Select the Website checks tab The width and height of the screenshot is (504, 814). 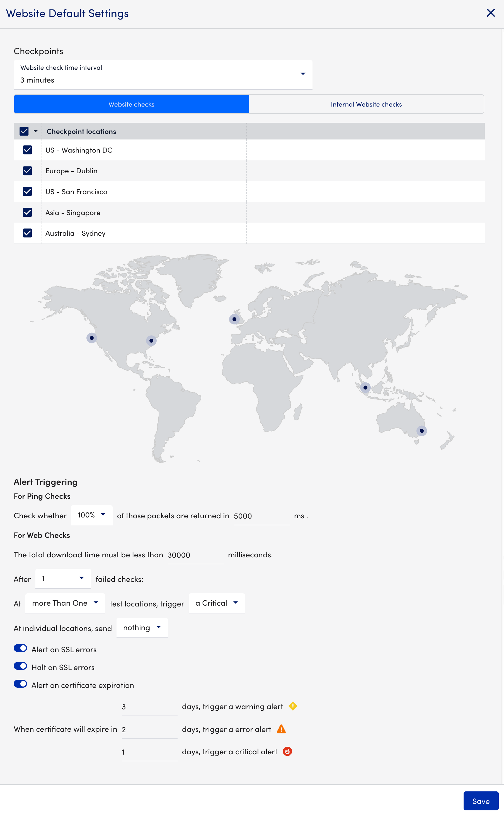[131, 104]
